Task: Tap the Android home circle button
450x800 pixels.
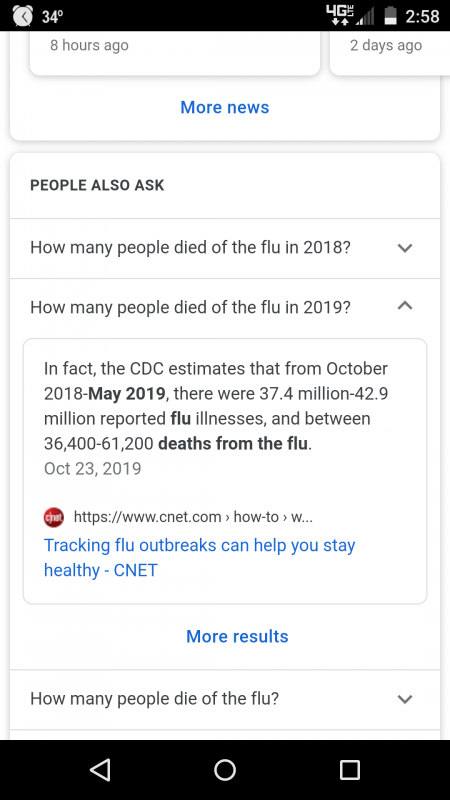Action: (225, 769)
